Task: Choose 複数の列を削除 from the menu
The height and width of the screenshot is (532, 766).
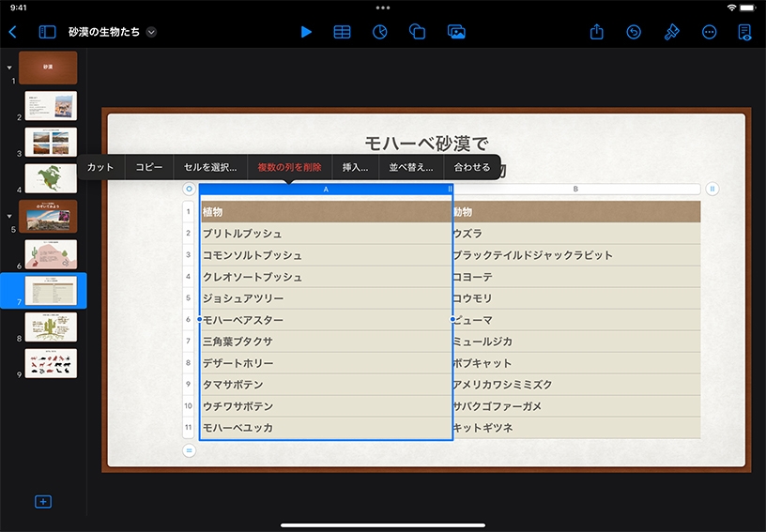Action: tap(289, 167)
